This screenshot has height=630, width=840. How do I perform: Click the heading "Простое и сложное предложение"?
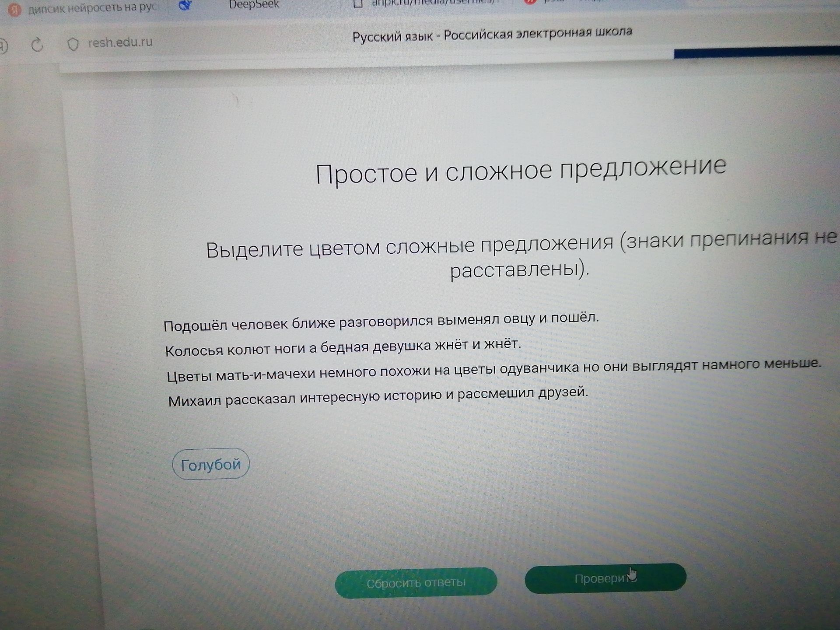point(521,170)
